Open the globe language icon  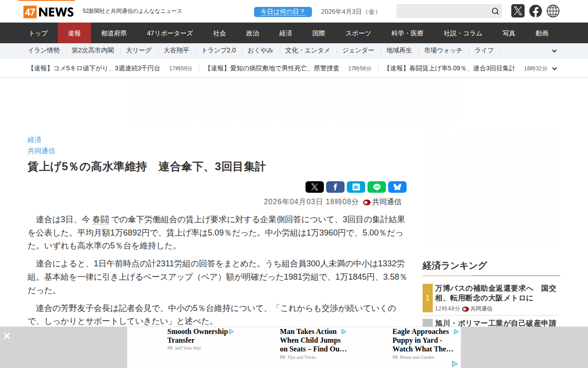point(553,11)
